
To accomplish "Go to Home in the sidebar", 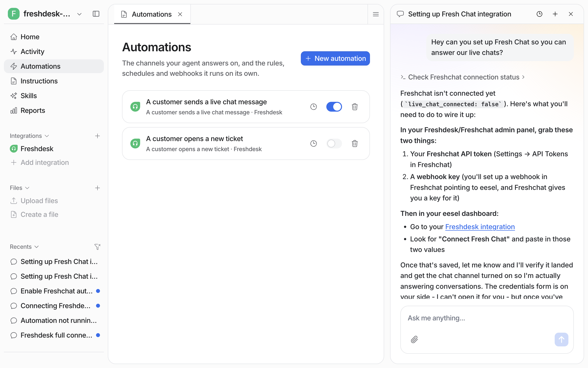I will [54, 37].
